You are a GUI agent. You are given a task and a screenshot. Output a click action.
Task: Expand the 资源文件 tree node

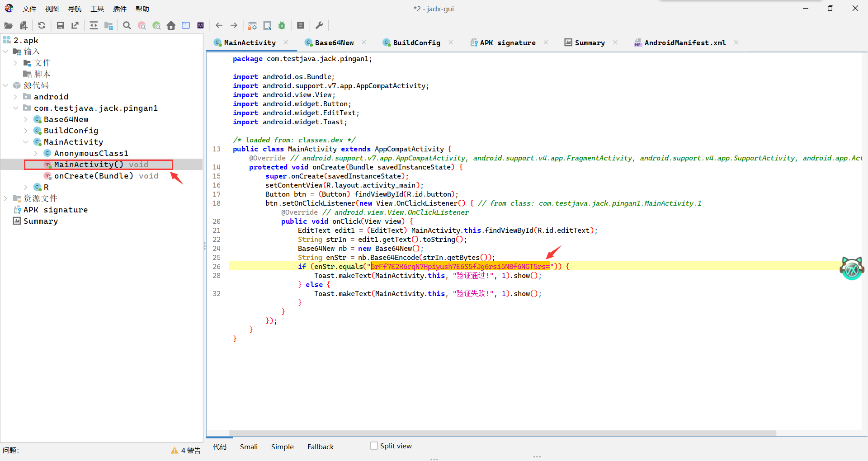tap(5, 198)
